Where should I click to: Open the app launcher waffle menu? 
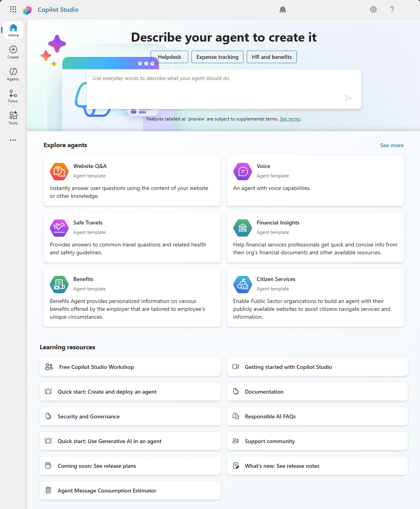[x=13, y=9]
